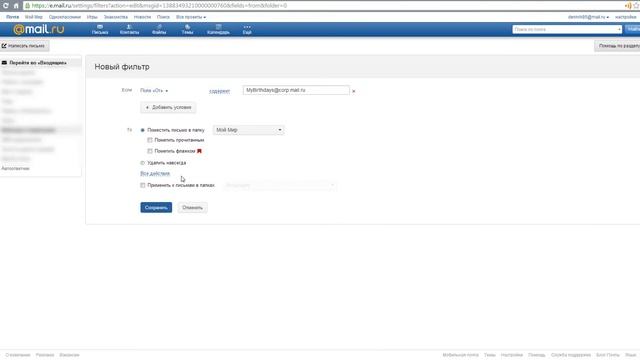This screenshot has height=360, width=640.
Task: Open the 'Все проекты' dropdown in top bar
Action: click(x=191, y=17)
